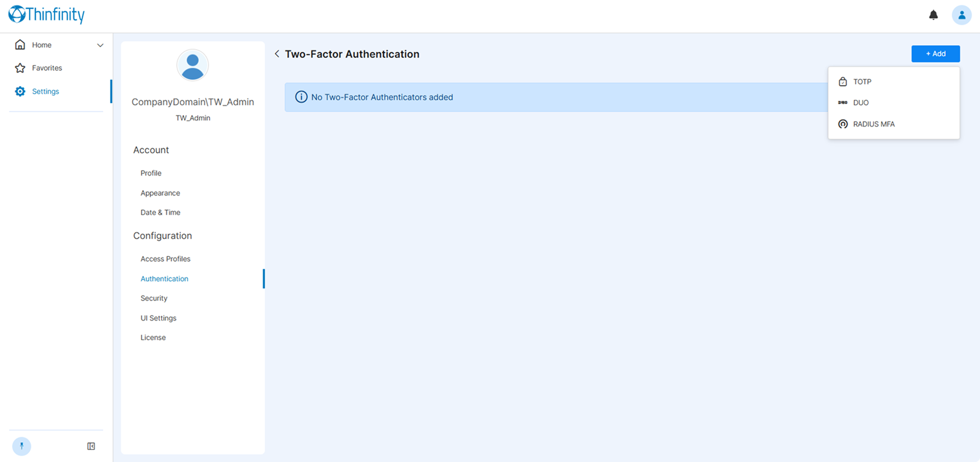Go back from Two-Factor Authentication
The width and height of the screenshot is (980, 462).
point(277,54)
